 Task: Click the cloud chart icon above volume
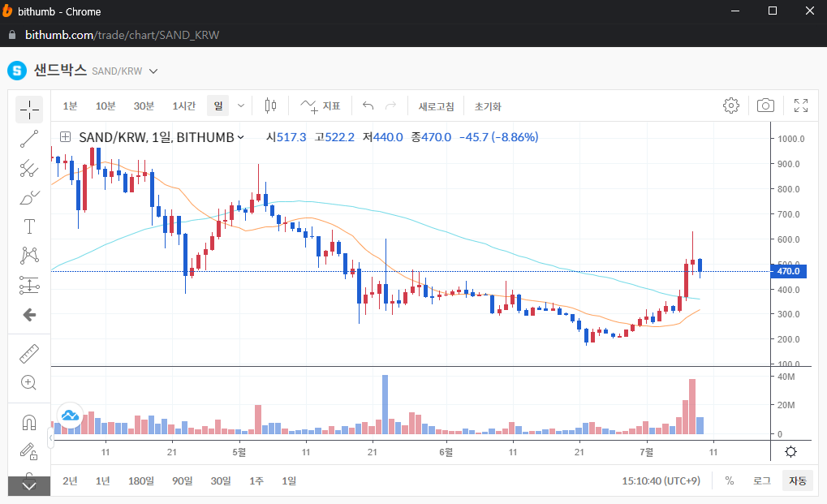point(70,416)
